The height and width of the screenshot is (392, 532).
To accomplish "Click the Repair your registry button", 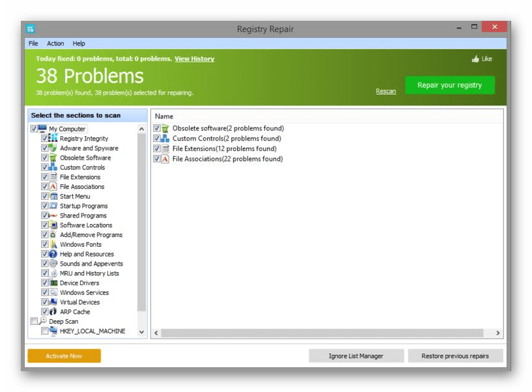I will pos(449,85).
